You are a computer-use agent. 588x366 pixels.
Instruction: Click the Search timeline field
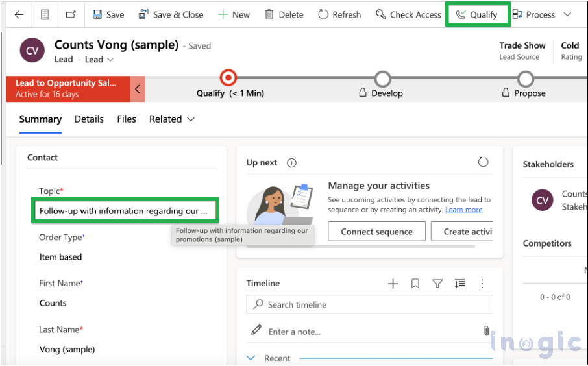[370, 304]
